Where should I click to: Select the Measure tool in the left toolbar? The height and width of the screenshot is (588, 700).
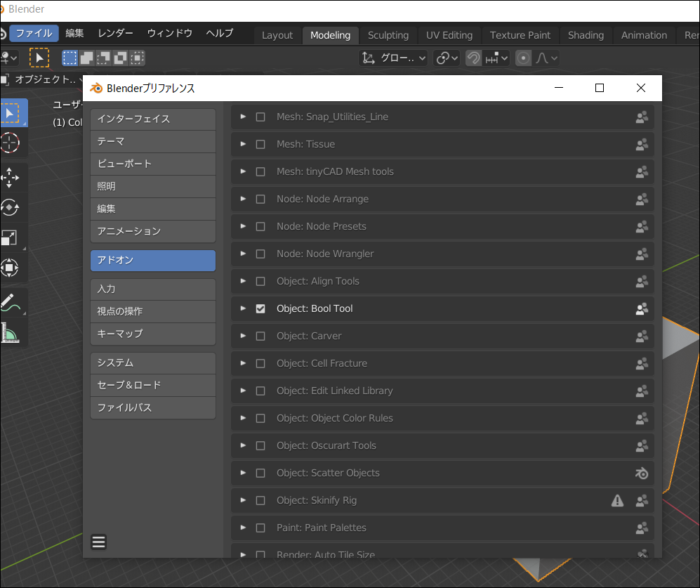(x=10, y=333)
